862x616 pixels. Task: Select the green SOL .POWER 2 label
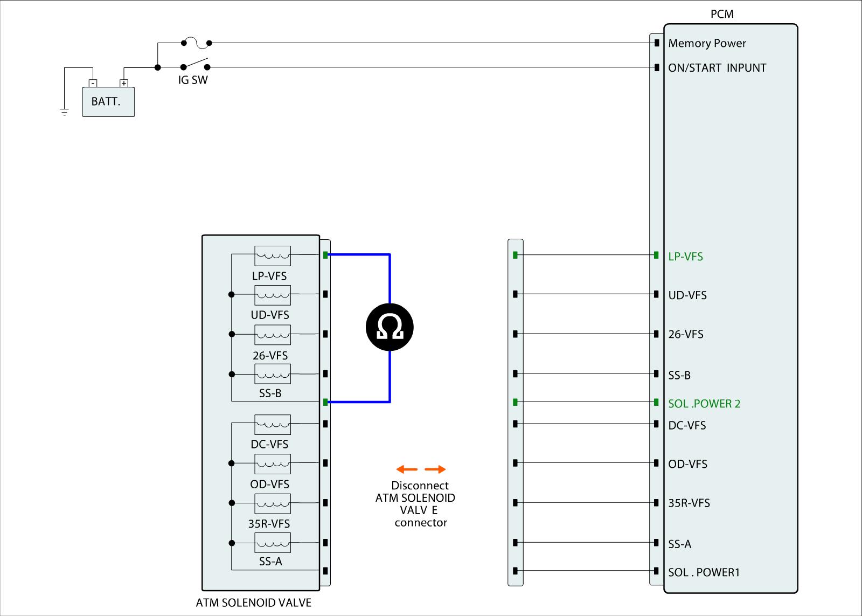[x=704, y=404]
